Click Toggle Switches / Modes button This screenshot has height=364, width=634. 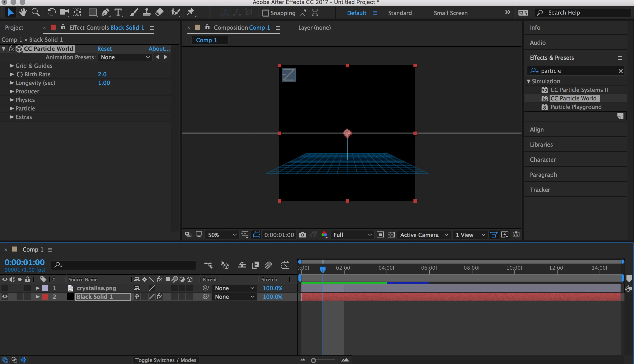[x=166, y=360]
